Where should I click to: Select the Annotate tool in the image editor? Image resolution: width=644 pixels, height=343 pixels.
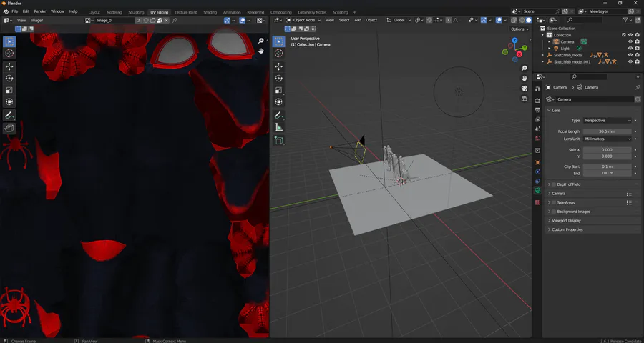pyautogui.click(x=9, y=115)
